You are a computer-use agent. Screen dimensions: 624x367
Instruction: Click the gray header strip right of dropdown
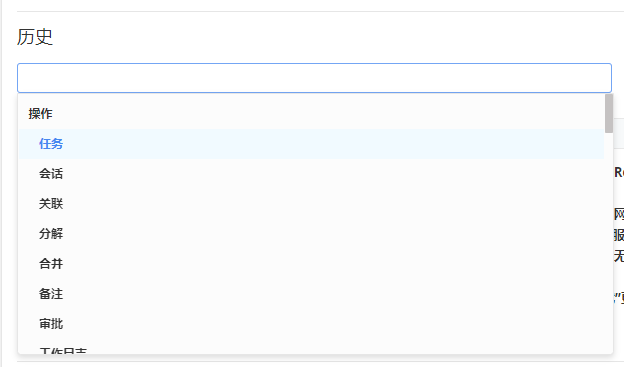[619, 133]
